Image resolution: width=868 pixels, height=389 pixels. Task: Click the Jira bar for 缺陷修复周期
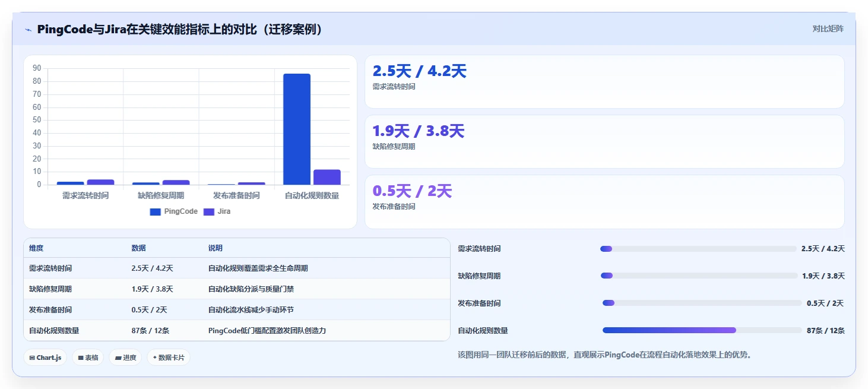pyautogui.click(x=176, y=182)
